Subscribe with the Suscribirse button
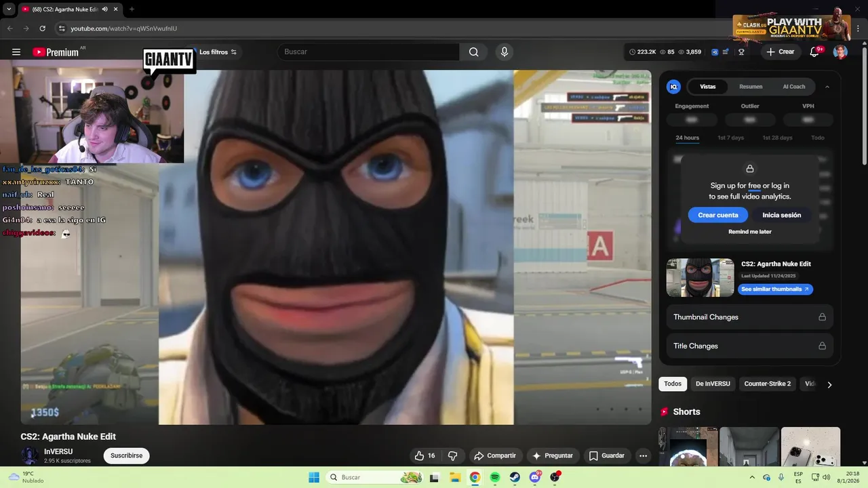 pyautogui.click(x=126, y=455)
